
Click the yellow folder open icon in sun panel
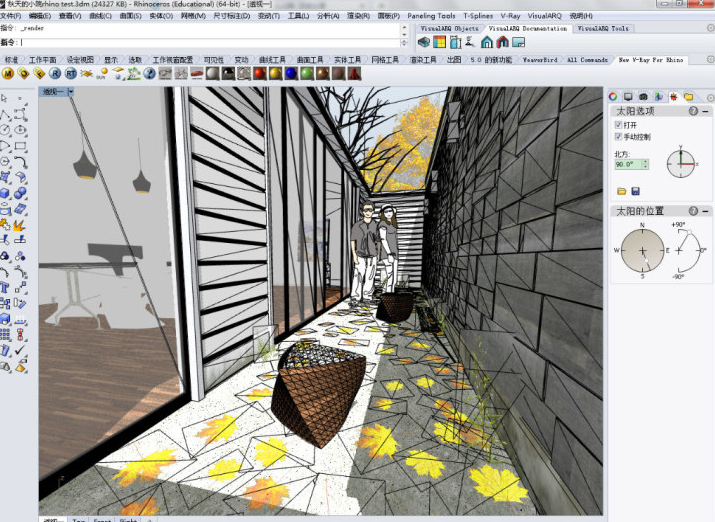pos(621,190)
